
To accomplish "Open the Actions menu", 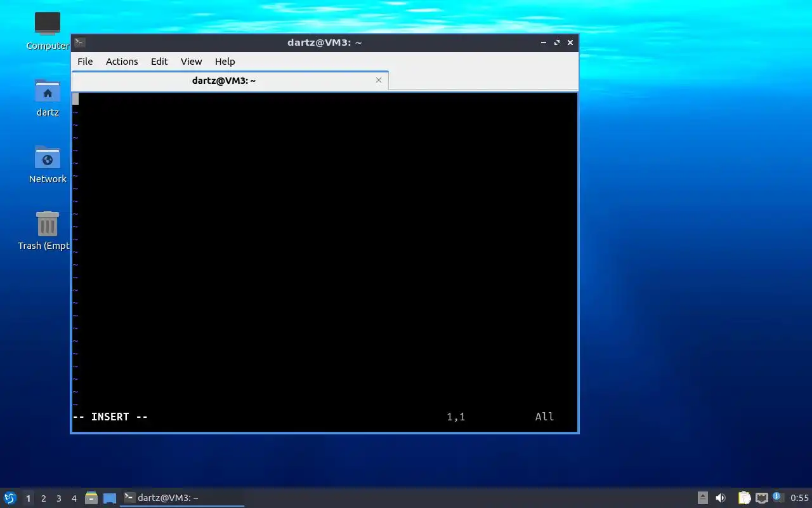I will pos(122,62).
